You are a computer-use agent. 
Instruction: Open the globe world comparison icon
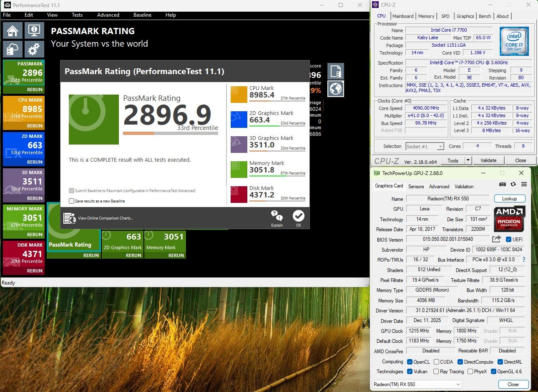[x=336, y=89]
